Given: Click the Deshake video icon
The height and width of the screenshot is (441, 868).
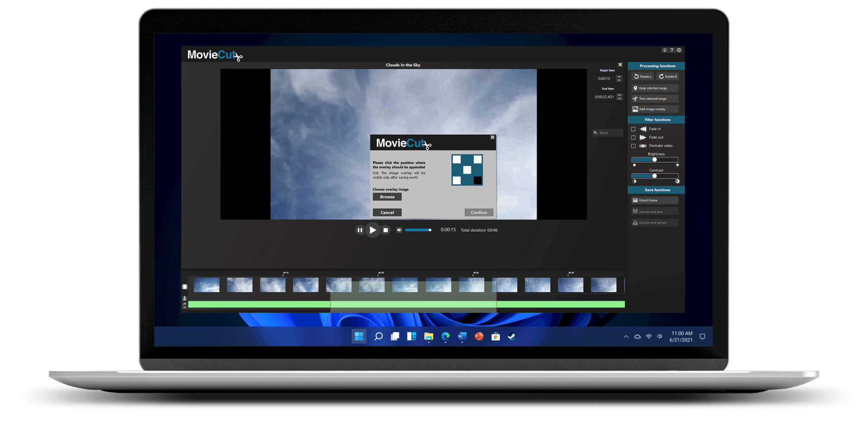Looking at the screenshot, I should (643, 146).
